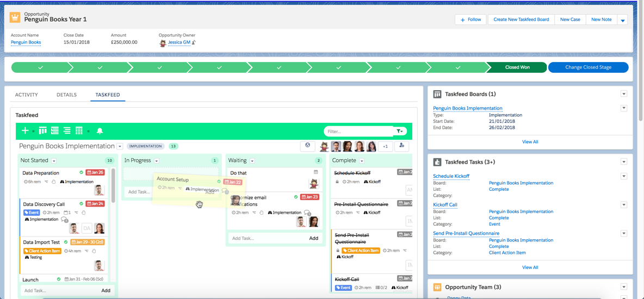Click the New Note button

(x=601, y=20)
